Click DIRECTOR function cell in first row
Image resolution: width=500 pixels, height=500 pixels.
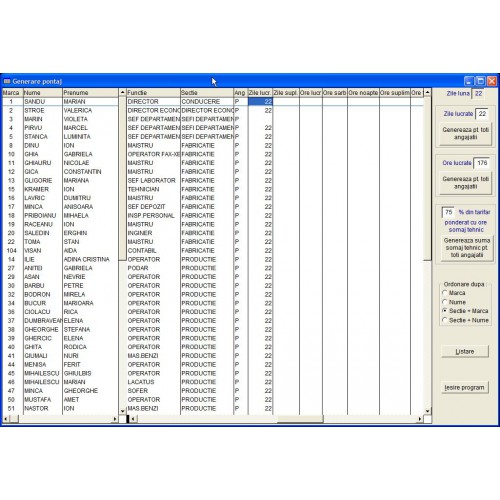tap(153, 102)
